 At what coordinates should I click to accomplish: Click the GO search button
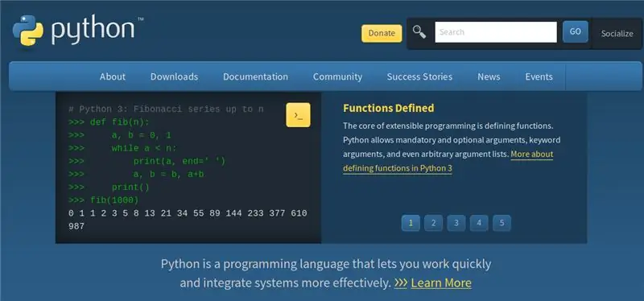(575, 31)
